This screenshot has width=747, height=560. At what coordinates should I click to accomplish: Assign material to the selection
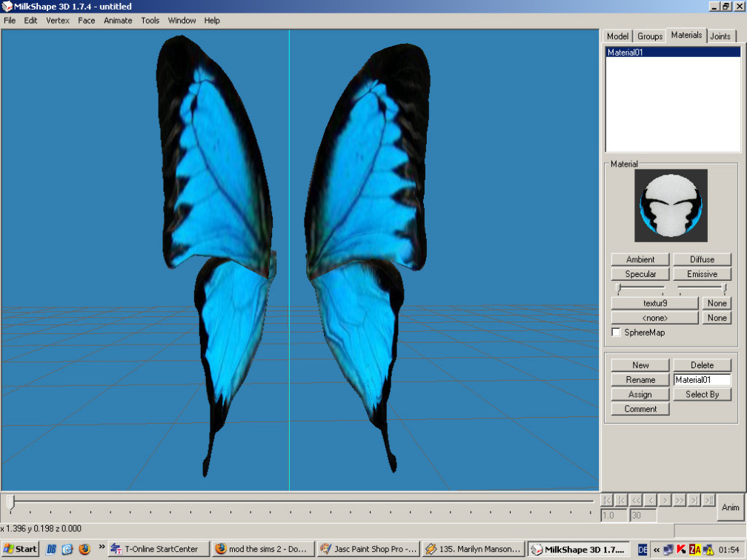click(640, 394)
